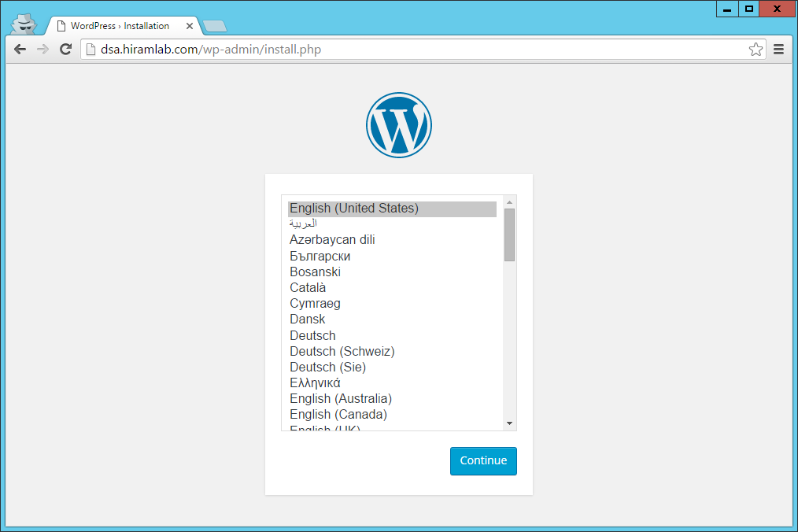The width and height of the screenshot is (798, 532).
Task: Click the language list scrollbar thumb
Action: coord(509,235)
